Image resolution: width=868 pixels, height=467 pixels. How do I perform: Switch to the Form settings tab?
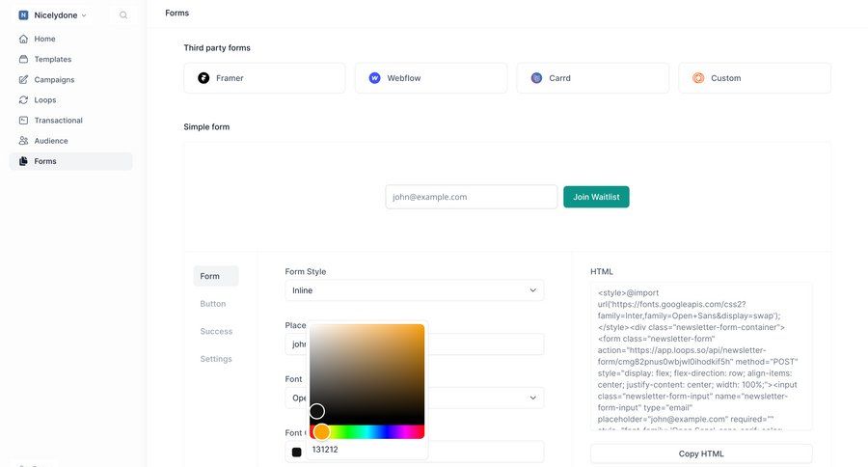[216, 276]
